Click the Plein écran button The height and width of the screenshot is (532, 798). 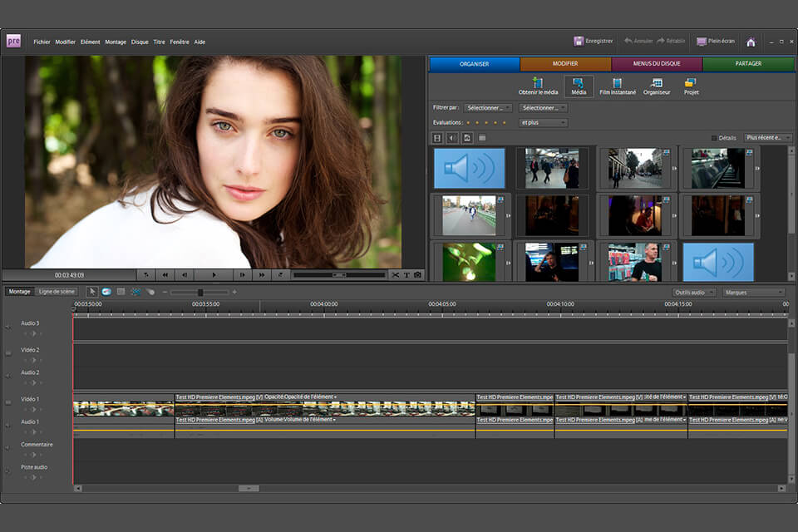point(715,41)
